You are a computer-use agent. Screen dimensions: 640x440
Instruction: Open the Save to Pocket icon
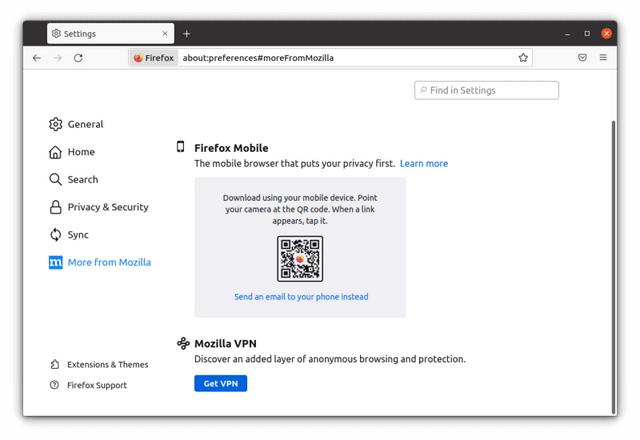582,58
